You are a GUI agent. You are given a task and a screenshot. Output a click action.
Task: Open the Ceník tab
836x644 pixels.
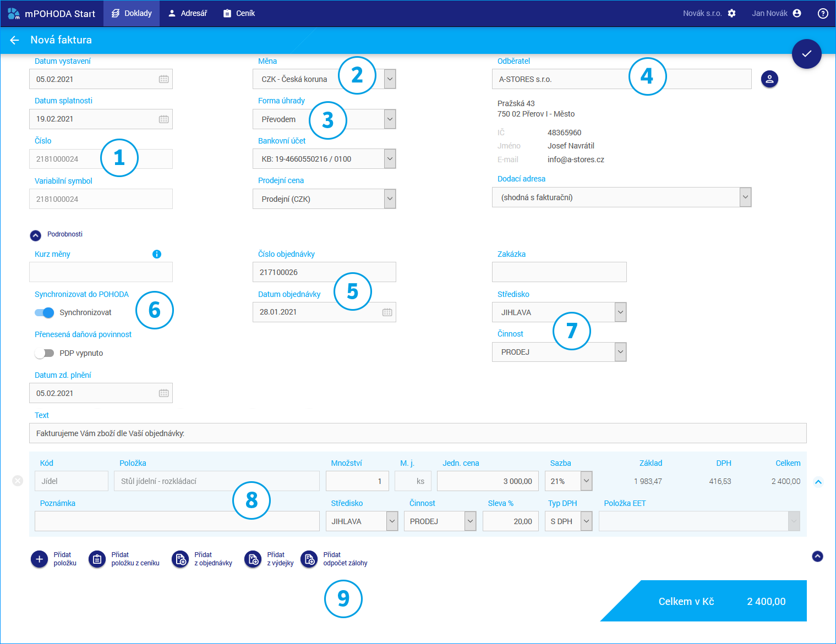click(239, 13)
